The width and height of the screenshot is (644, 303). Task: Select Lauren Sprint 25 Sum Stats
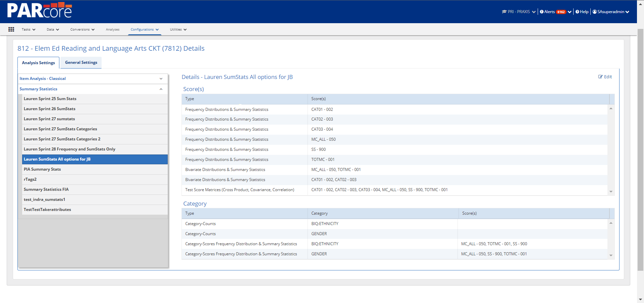click(x=95, y=99)
